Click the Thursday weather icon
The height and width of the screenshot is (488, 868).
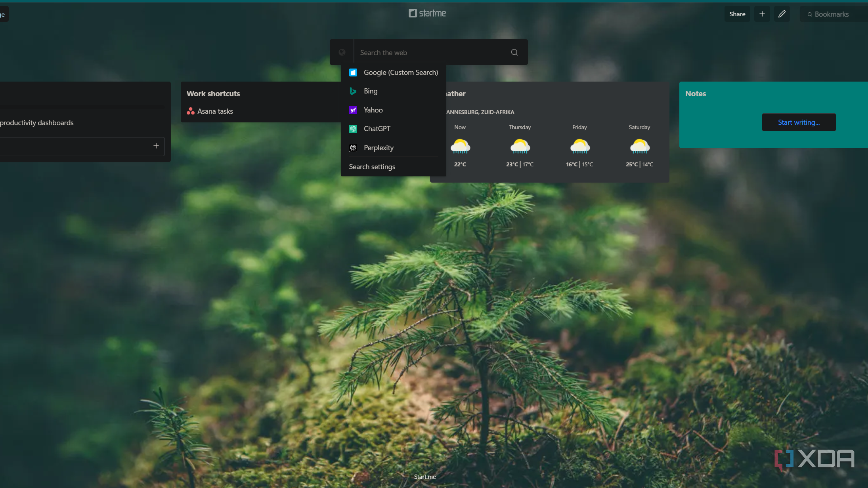(x=520, y=146)
